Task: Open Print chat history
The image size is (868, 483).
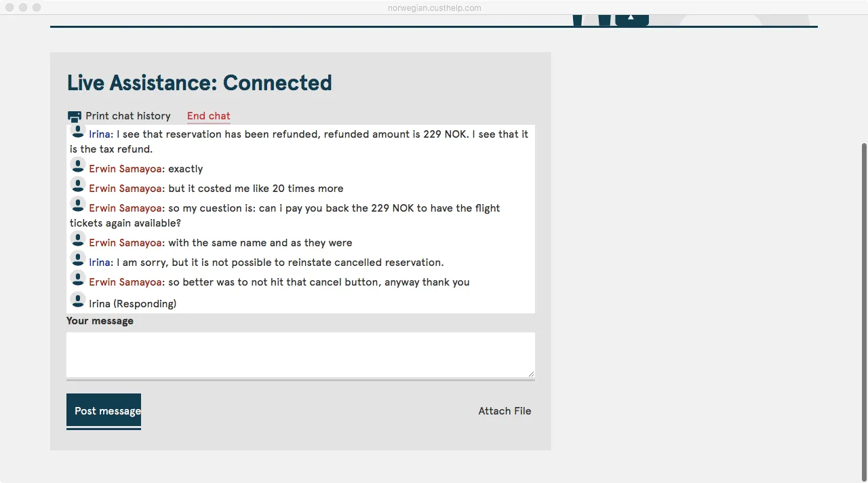Action: [x=128, y=116]
